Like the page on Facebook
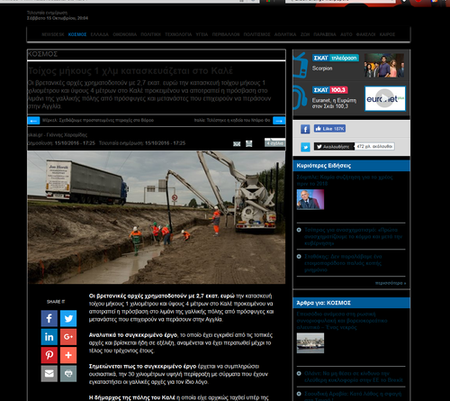This screenshot has width=450, height=401. point(330,128)
